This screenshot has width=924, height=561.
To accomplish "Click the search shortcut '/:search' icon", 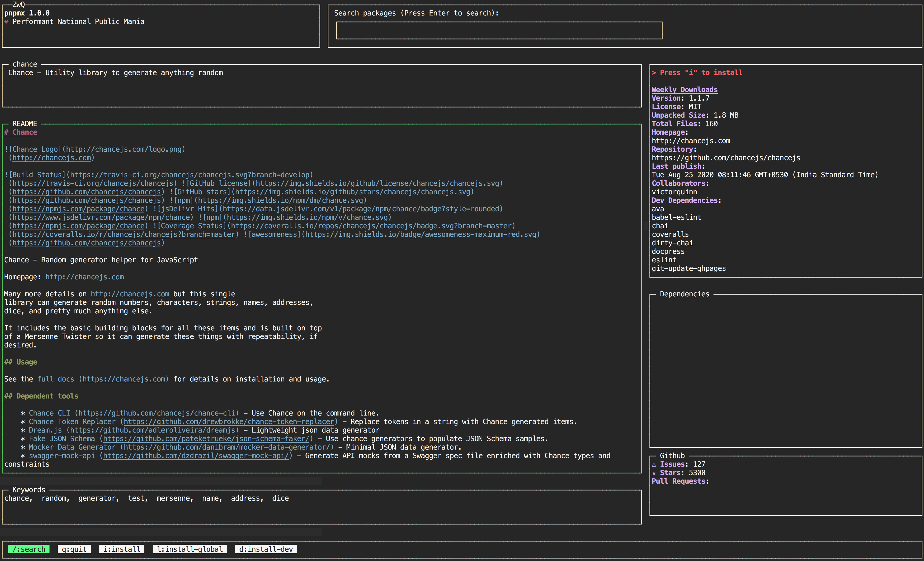I will pos(29,549).
